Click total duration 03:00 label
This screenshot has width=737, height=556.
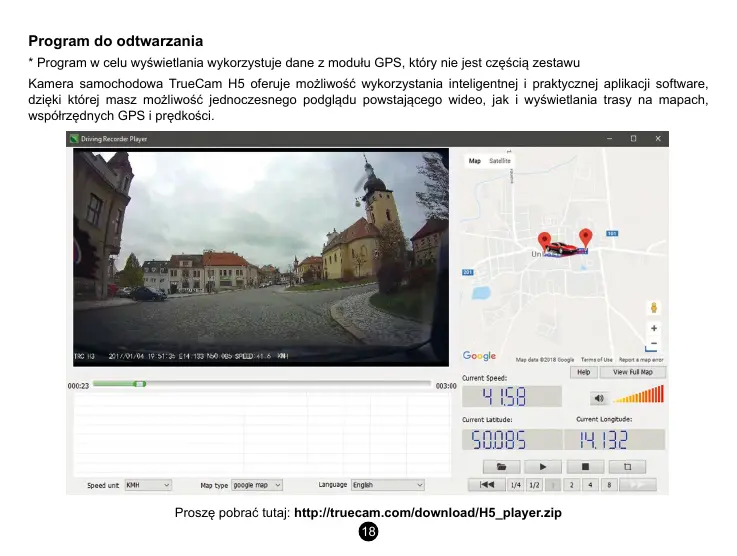[x=446, y=386]
